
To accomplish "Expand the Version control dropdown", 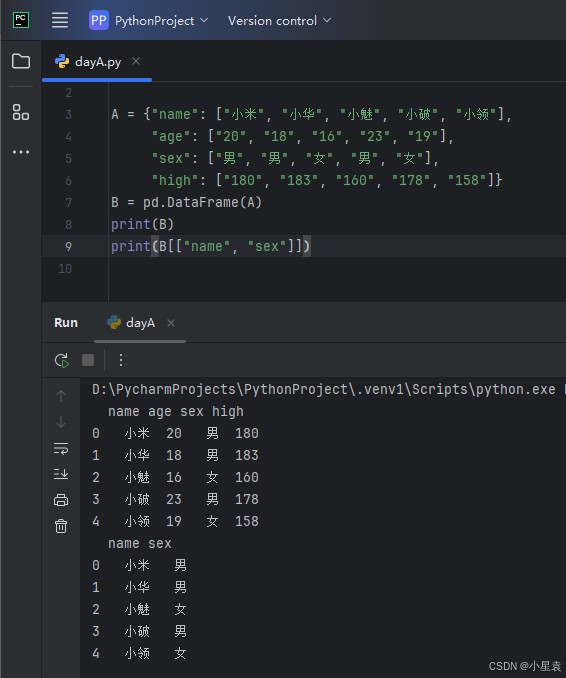I will [x=279, y=20].
